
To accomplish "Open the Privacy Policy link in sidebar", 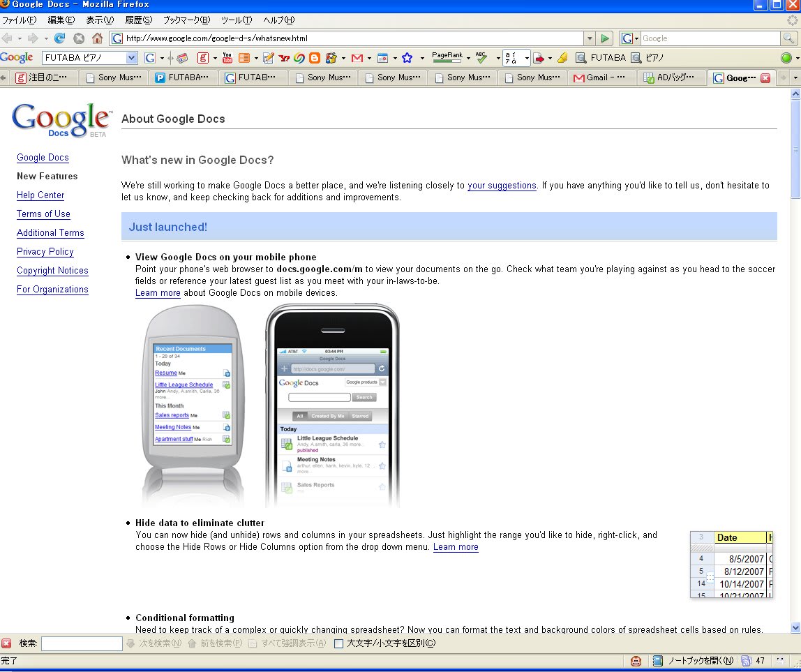I will coord(45,252).
